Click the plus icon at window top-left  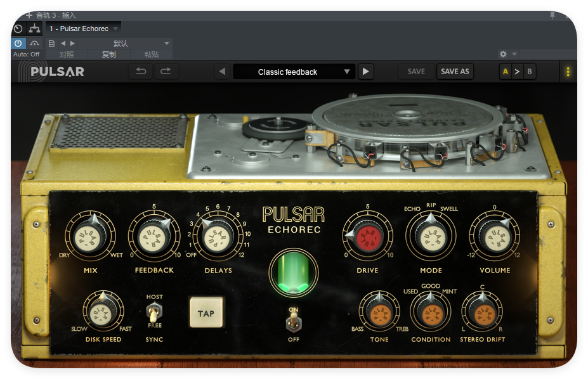(29, 15)
